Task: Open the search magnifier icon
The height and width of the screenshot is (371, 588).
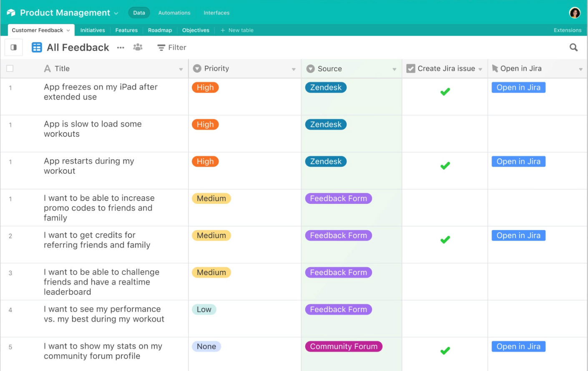Action: coord(573,47)
